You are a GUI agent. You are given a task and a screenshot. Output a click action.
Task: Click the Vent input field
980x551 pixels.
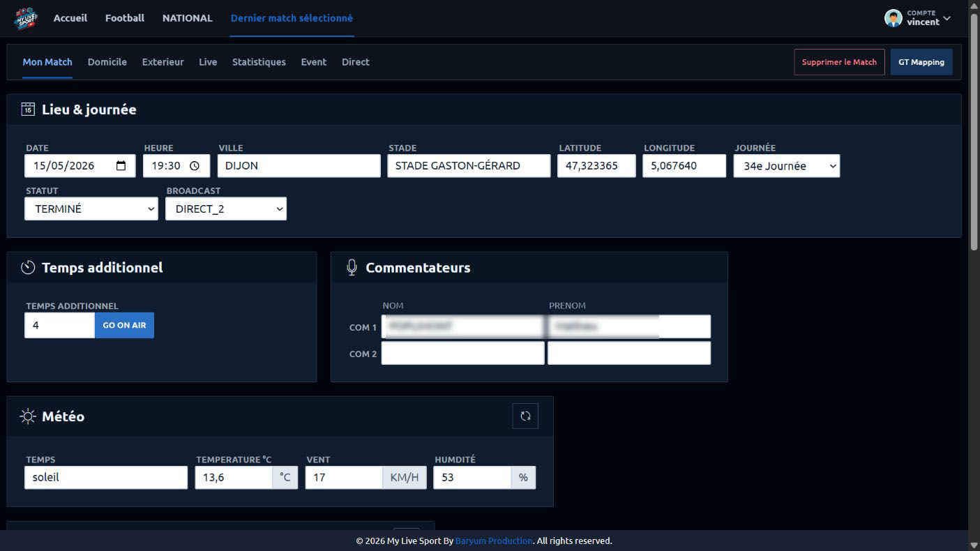click(344, 478)
